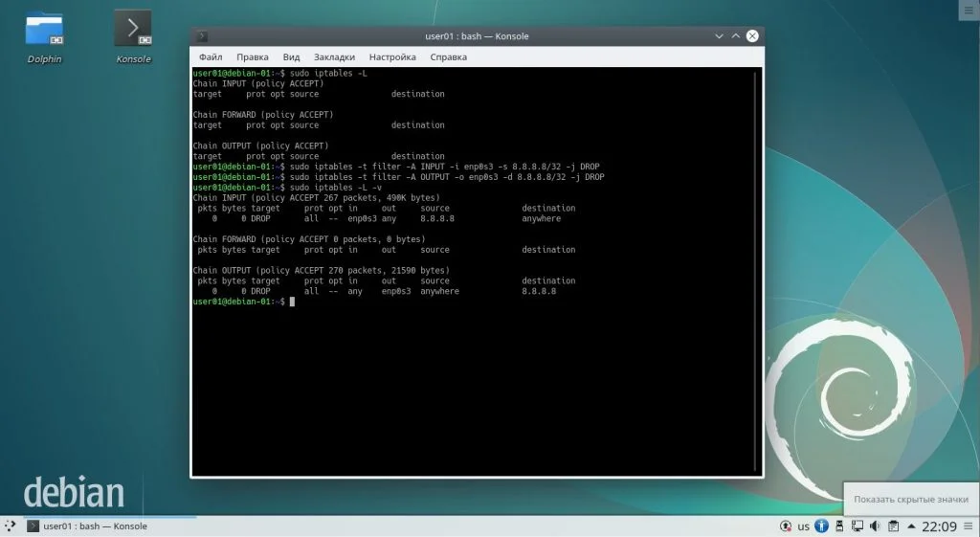Open the updates notifier tray icon

(x=786, y=526)
